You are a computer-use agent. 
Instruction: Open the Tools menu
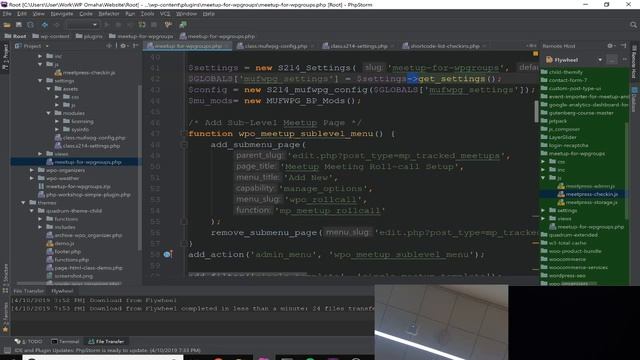[x=147, y=14]
